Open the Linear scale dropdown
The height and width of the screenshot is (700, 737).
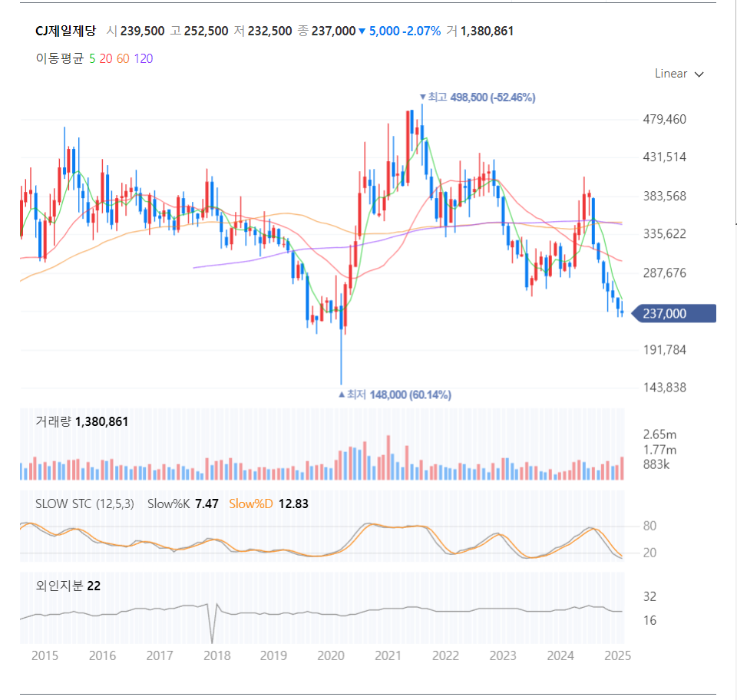(679, 74)
